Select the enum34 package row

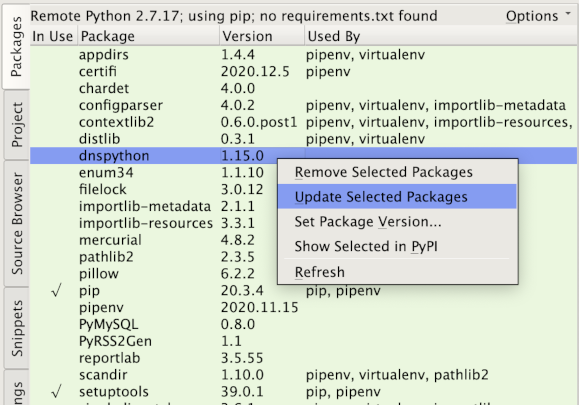pyautogui.click(x=153, y=173)
